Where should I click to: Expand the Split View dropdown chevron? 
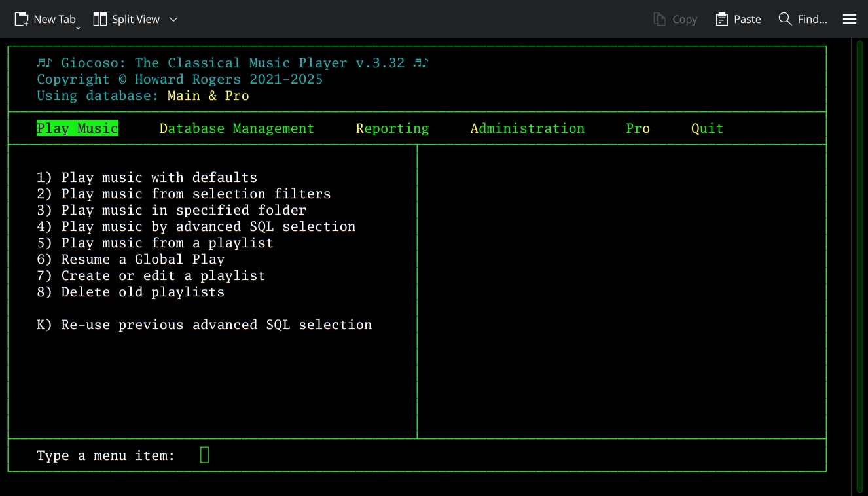click(173, 20)
